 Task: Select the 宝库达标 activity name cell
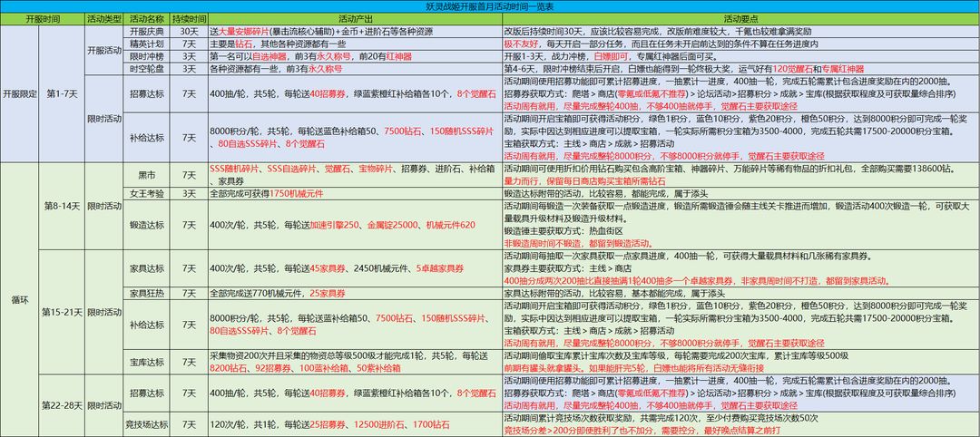pyautogui.click(x=146, y=362)
